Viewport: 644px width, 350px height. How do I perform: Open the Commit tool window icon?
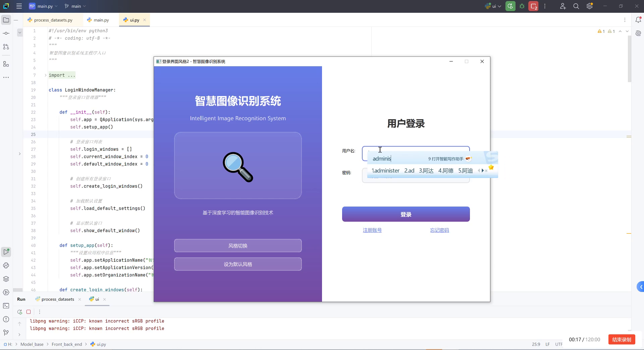pyautogui.click(x=6, y=33)
